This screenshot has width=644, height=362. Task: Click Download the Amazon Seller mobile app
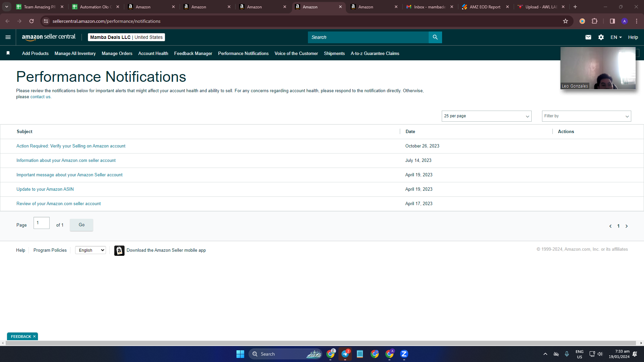(166, 250)
